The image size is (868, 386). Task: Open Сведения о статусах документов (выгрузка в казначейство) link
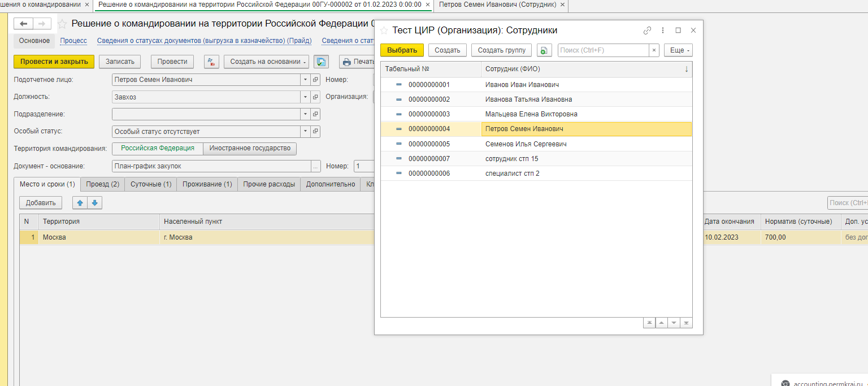tap(204, 41)
